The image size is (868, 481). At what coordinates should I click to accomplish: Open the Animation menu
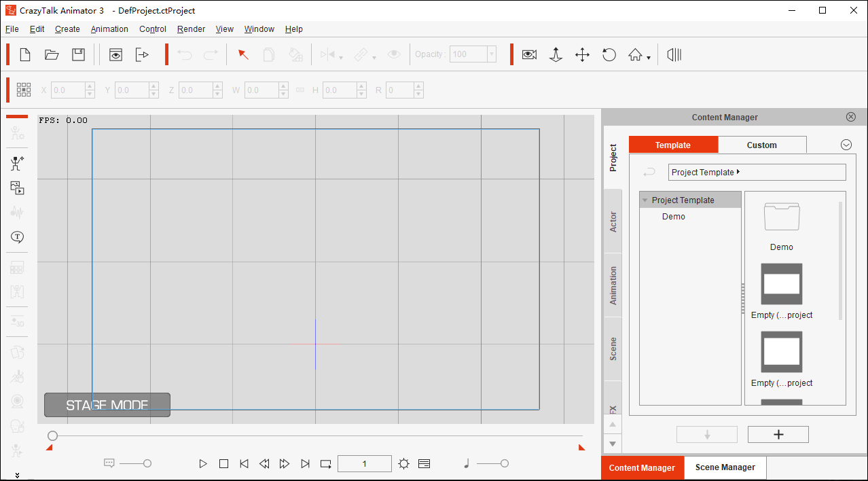coord(109,29)
